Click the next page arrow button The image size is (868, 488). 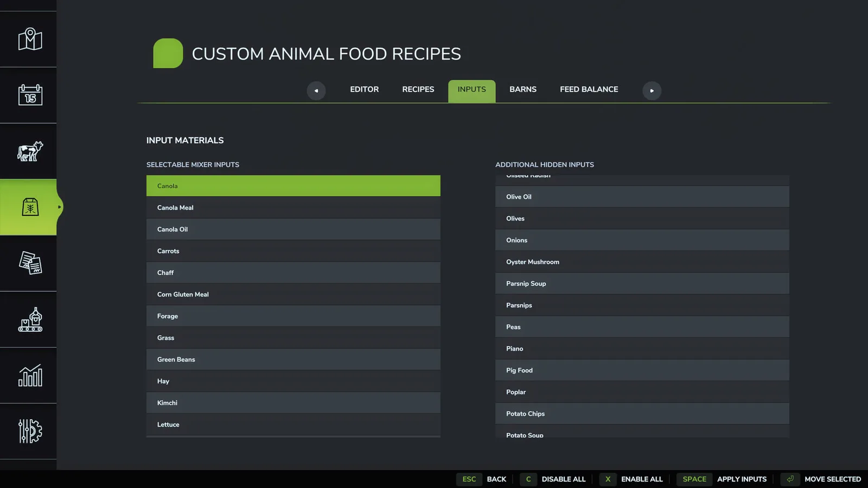[652, 91]
